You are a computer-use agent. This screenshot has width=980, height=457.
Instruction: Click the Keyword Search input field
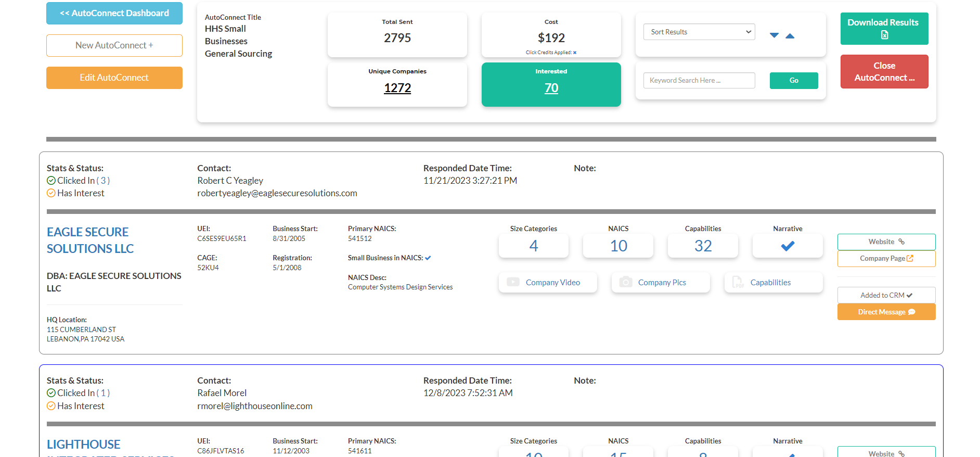pyautogui.click(x=699, y=81)
